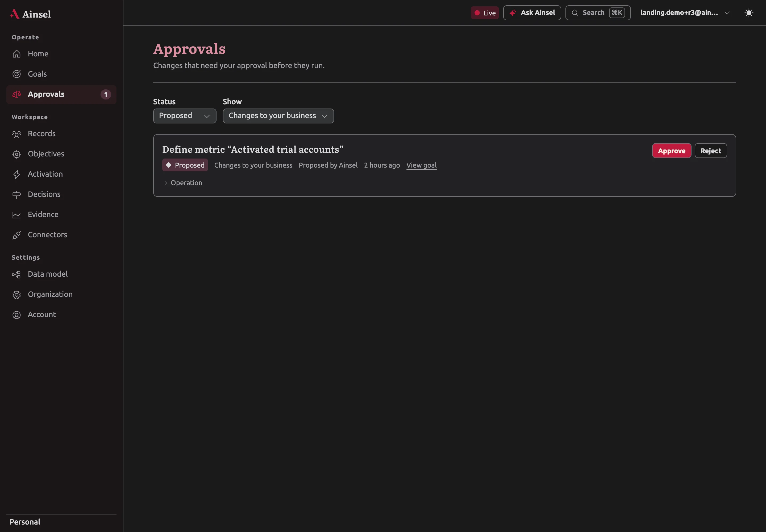Open Records in the workspace
Viewport: 766px width, 532px height.
[x=61, y=134]
